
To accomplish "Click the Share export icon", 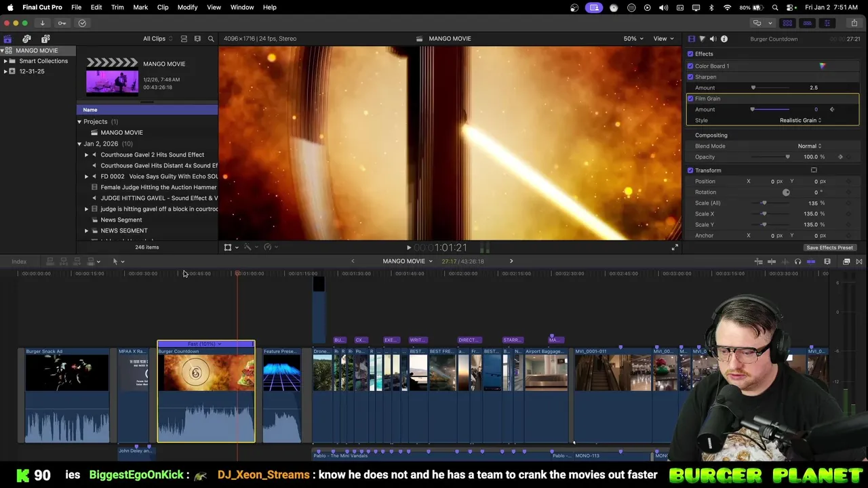I will pyautogui.click(x=854, y=23).
